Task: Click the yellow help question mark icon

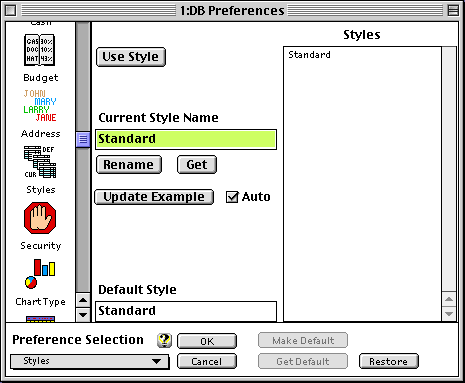Action: pyautogui.click(x=164, y=340)
